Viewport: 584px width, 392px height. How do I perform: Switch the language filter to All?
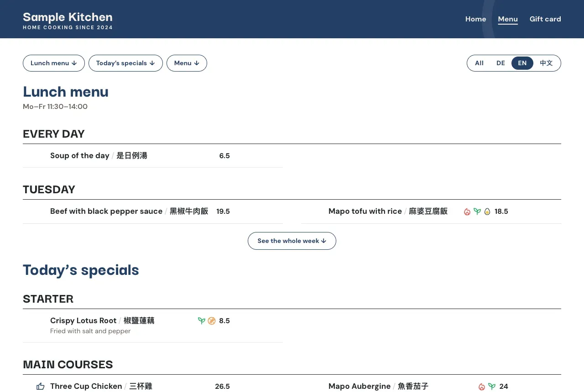(479, 63)
